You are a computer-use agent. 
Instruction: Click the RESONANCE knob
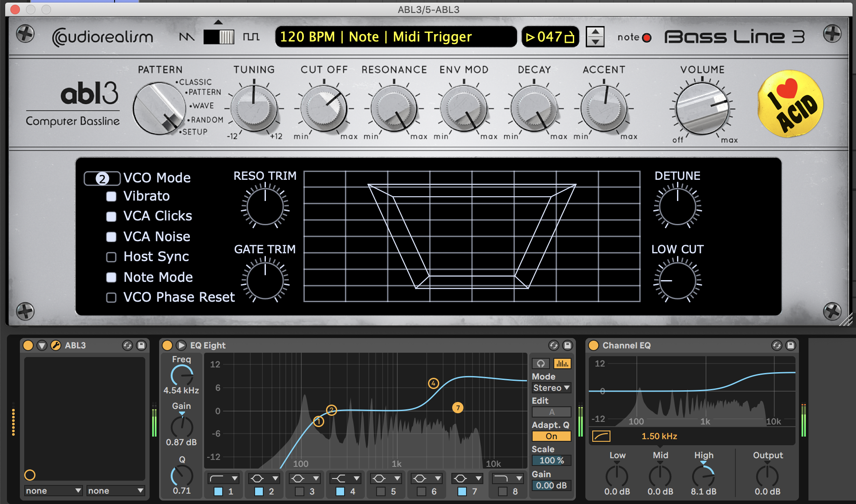click(x=394, y=108)
